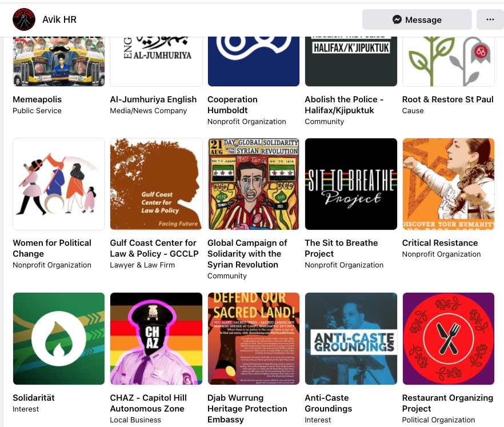Open Global Campaign of Solidarity Syrian Revolution image
504x427 pixels.
pyautogui.click(x=253, y=184)
